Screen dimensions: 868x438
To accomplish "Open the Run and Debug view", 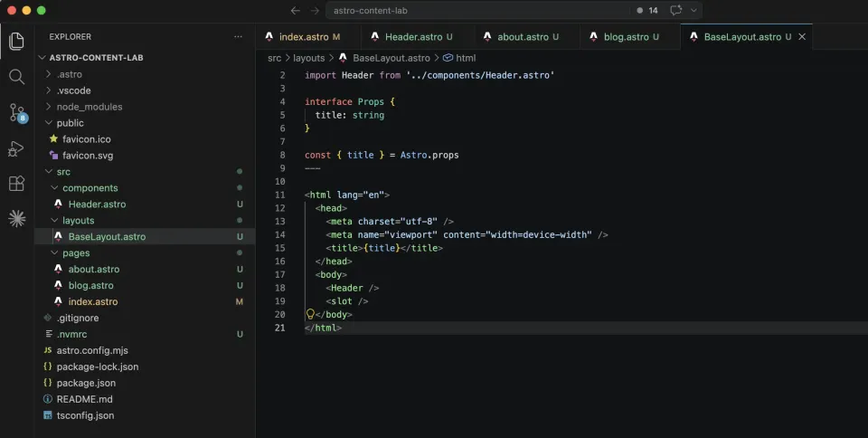I will pyautogui.click(x=16, y=148).
